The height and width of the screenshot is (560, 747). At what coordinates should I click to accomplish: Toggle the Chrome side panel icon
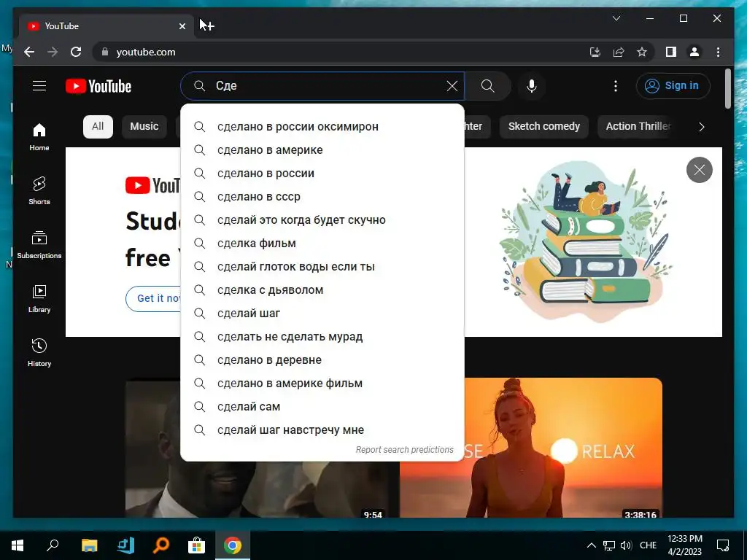click(x=671, y=52)
